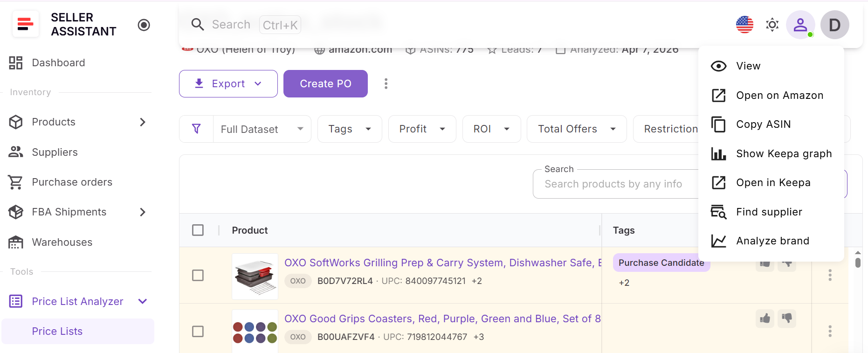Select the Price Lists item
The width and height of the screenshot is (868, 353).
[x=78, y=331]
